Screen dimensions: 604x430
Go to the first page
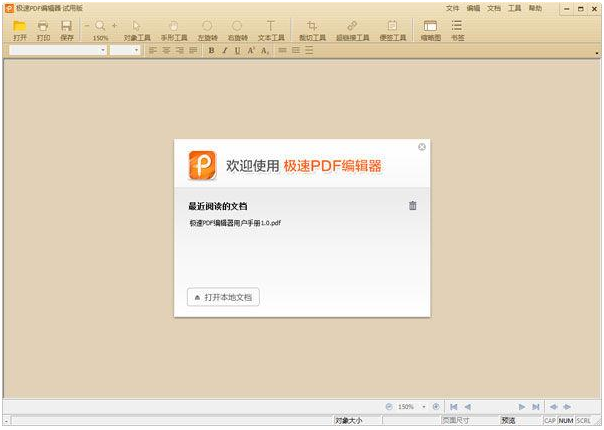click(454, 407)
